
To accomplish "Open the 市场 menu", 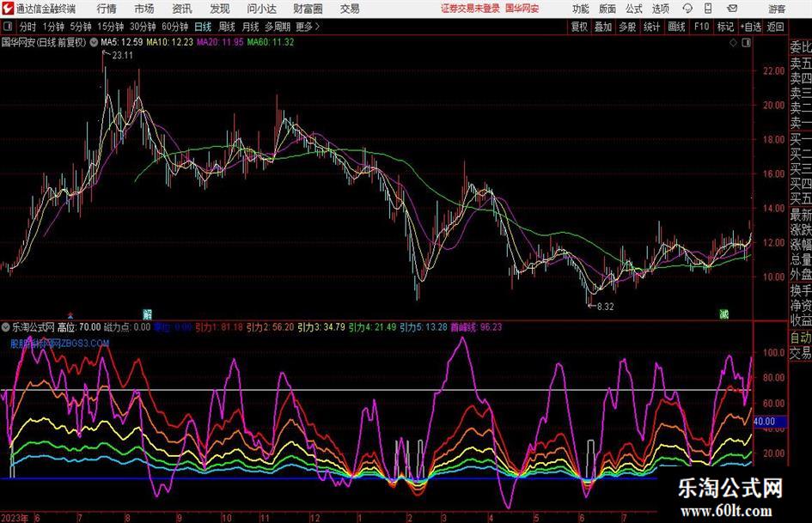I will pyautogui.click(x=144, y=9).
